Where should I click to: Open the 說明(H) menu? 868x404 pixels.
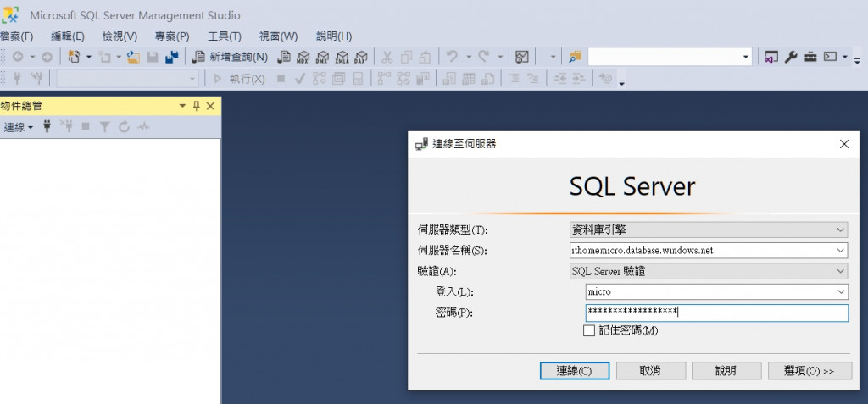334,36
